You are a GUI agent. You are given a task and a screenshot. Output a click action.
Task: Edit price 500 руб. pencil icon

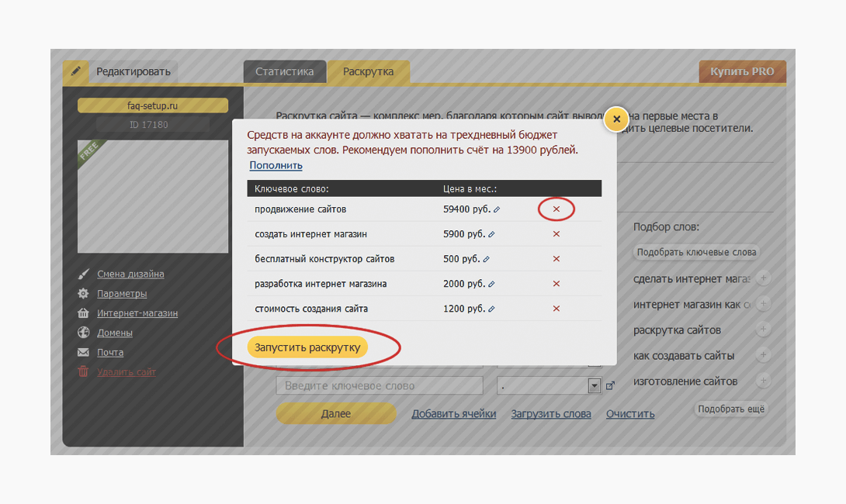pyautogui.click(x=486, y=259)
